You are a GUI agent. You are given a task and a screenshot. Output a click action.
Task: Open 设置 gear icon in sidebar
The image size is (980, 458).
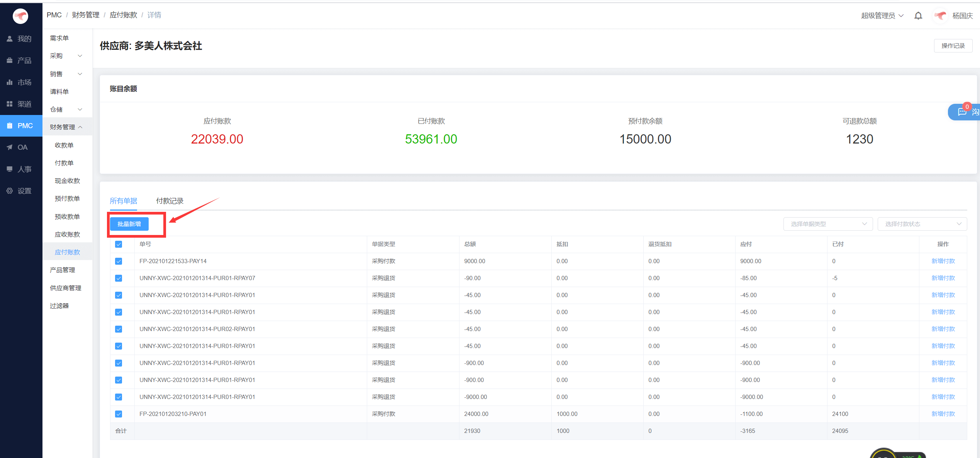10,191
